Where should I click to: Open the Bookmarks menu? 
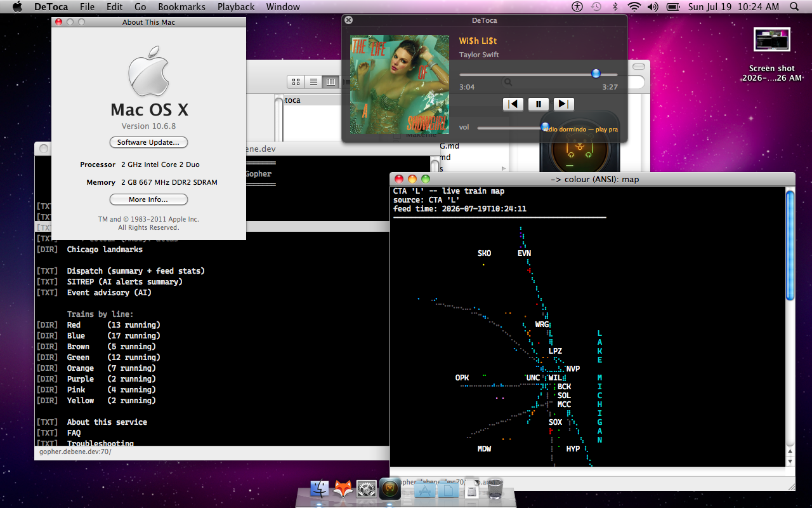(182, 7)
